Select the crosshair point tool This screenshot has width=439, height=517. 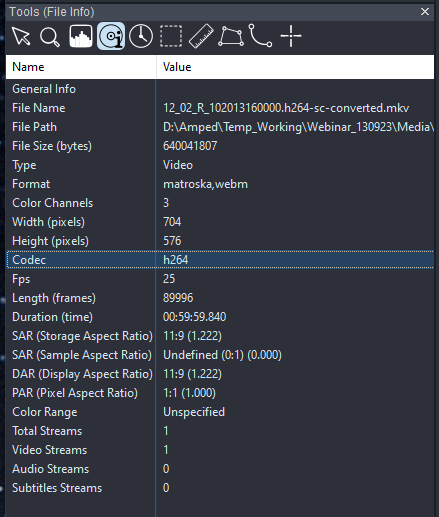coord(291,36)
